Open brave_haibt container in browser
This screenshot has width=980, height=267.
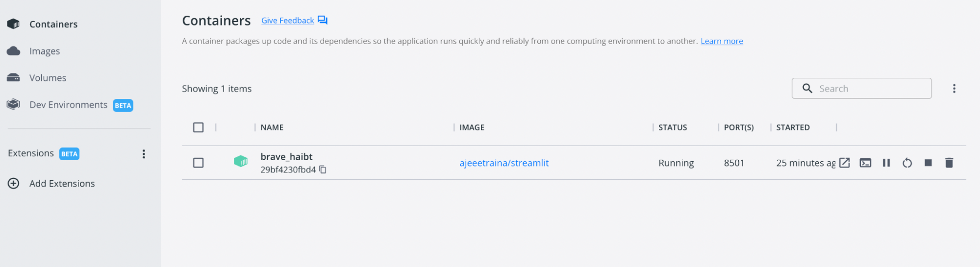point(844,163)
